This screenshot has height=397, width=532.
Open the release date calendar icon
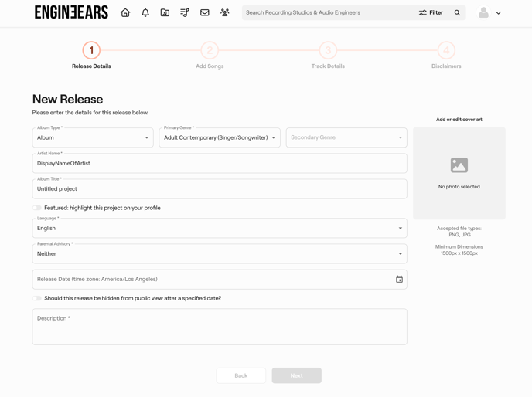click(x=399, y=279)
